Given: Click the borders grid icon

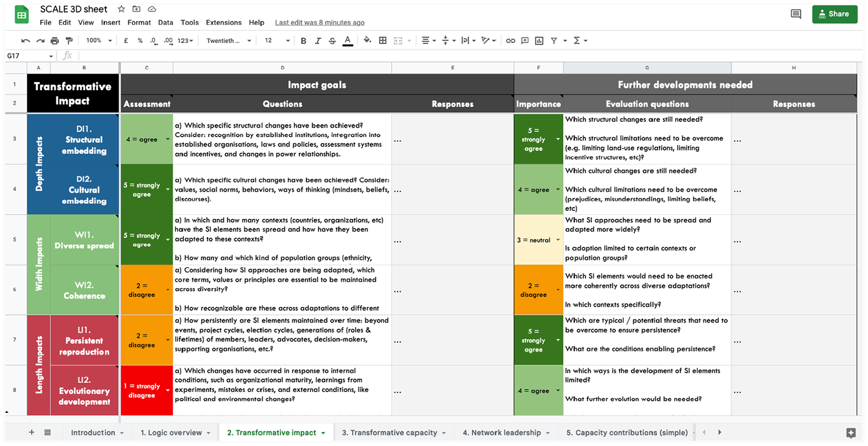Looking at the screenshot, I should (383, 40).
